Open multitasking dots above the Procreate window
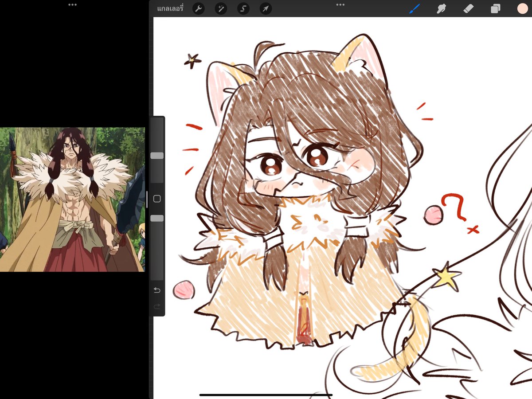Image resolution: width=532 pixels, height=399 pixels. (x=340, y=4)
